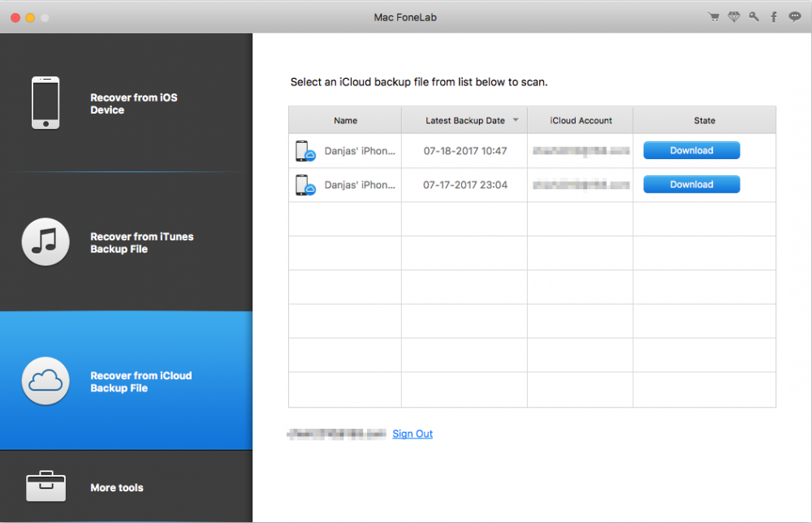Viewport: 812px width, 523px height.
Task: Click the cloud icon in sidebar
Action: pos(45,381)
